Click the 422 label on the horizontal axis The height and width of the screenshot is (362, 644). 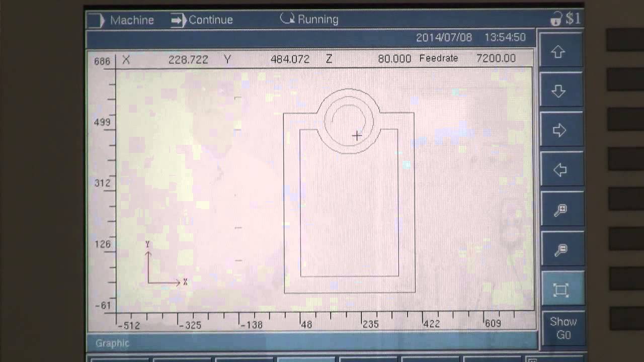click(x=431, y=324)
